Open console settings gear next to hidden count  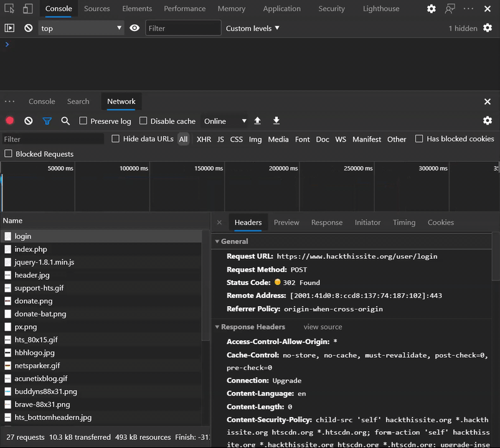point(488,28)
